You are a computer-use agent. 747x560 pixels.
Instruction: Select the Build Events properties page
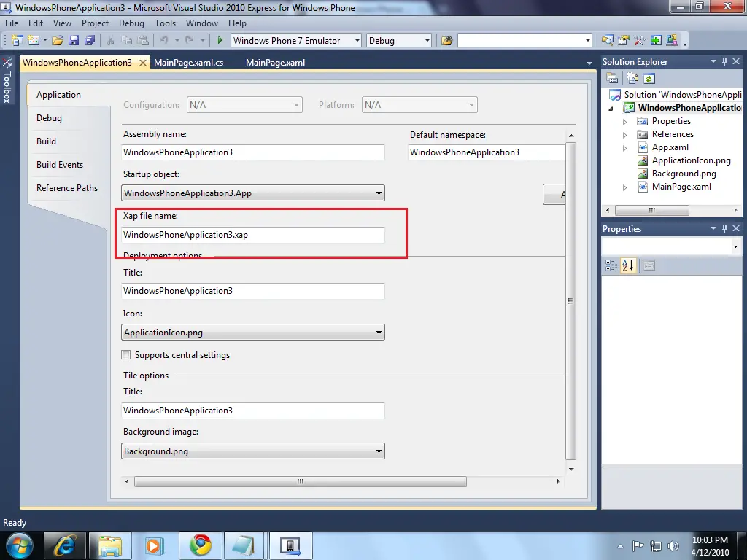click(x=60, y=164)
